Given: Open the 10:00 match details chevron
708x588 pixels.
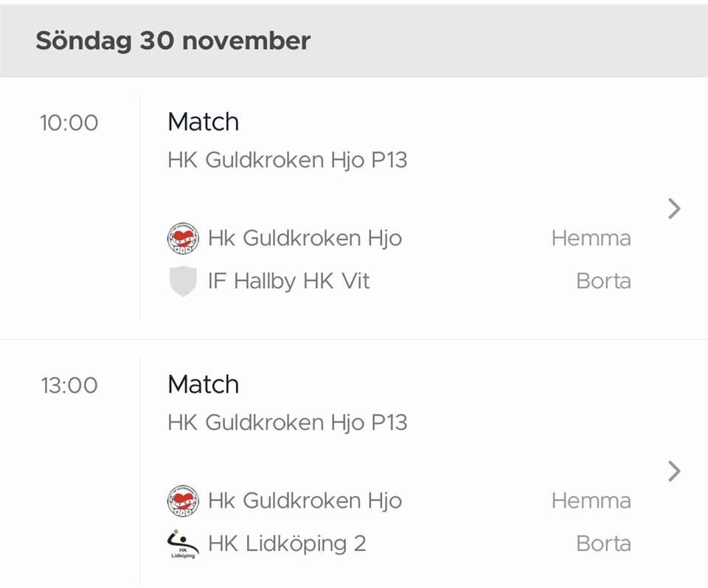Looking at the screenshot, I should (x=673, y=209).
